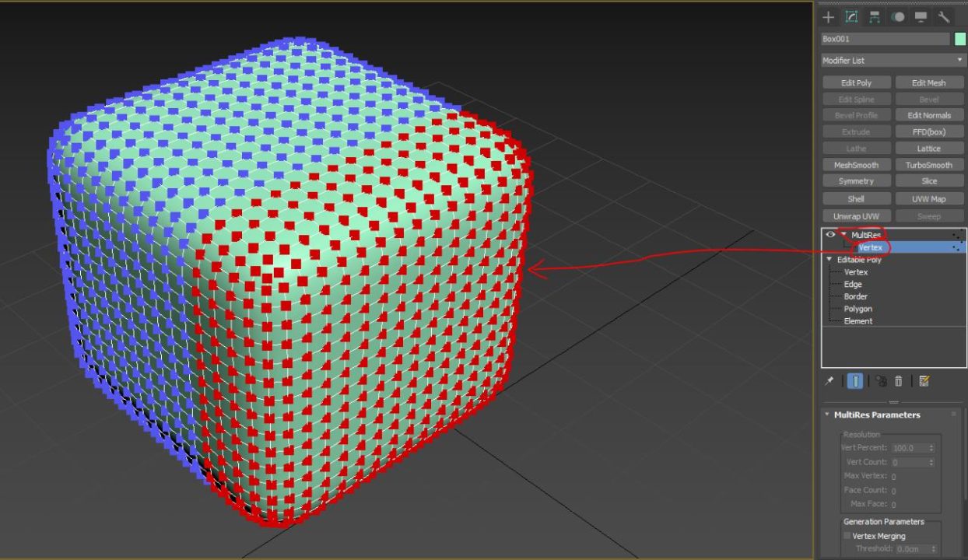This screenshot has width=968, height=560.
Task: Make the MultiRes modifier unique
Action: pyautogui.click(x=881, y=381)
